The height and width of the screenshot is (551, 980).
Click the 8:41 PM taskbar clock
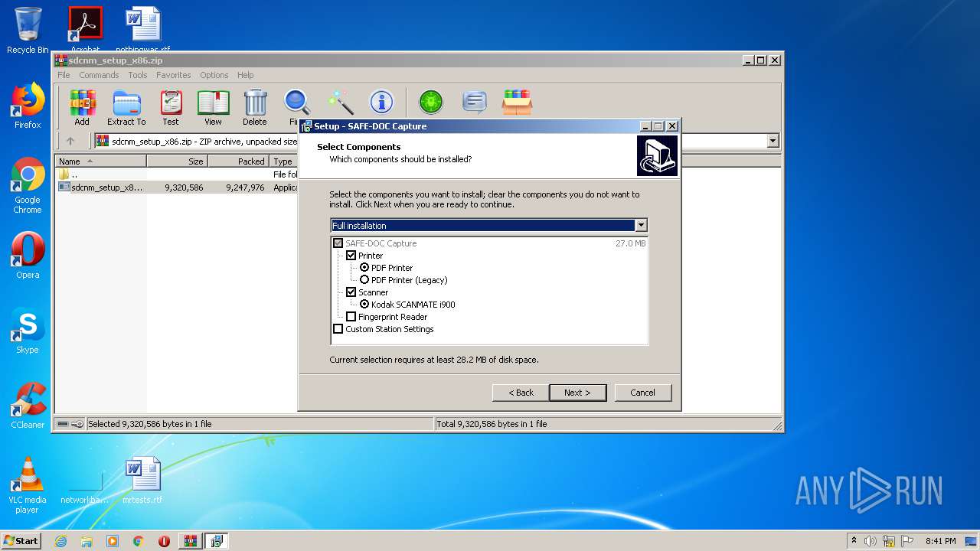coord(940,541)
